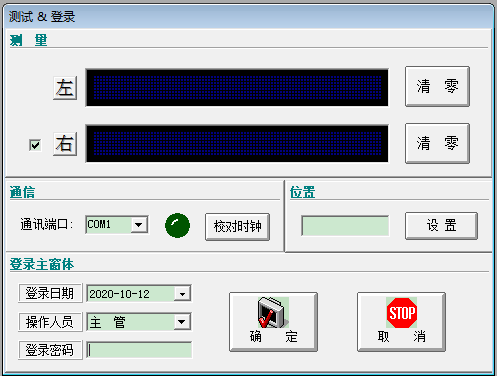Click the 校对时钟 clock sync button
The height and width of the screenshot is (376, 497).
[x=237, y=227]
